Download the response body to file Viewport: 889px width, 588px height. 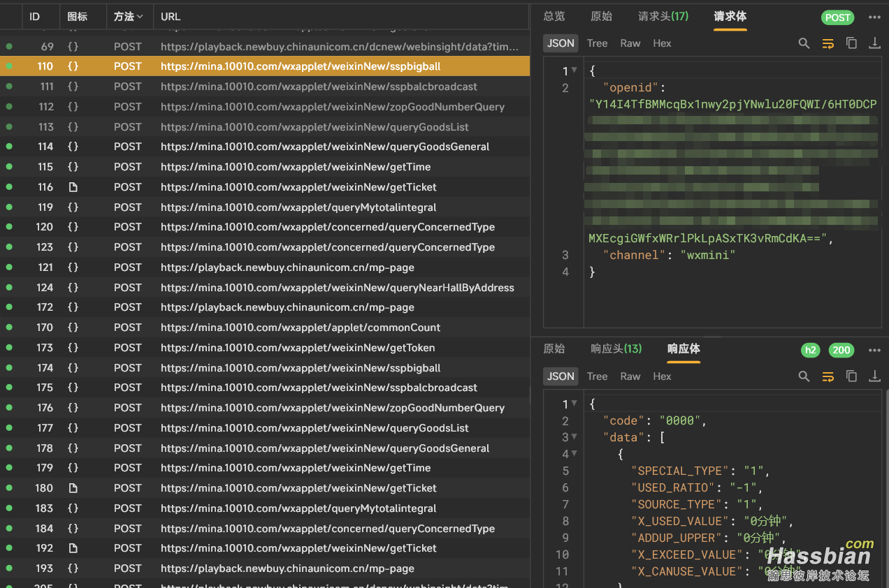tap(874, 376)
